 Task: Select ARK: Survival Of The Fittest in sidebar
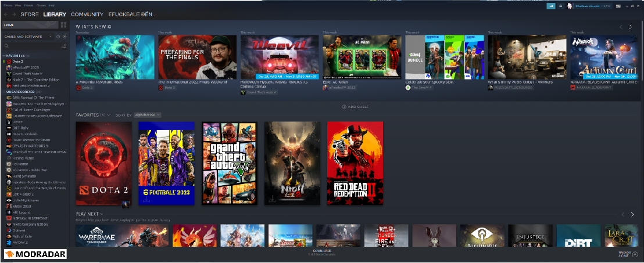(x=34, y=98)
